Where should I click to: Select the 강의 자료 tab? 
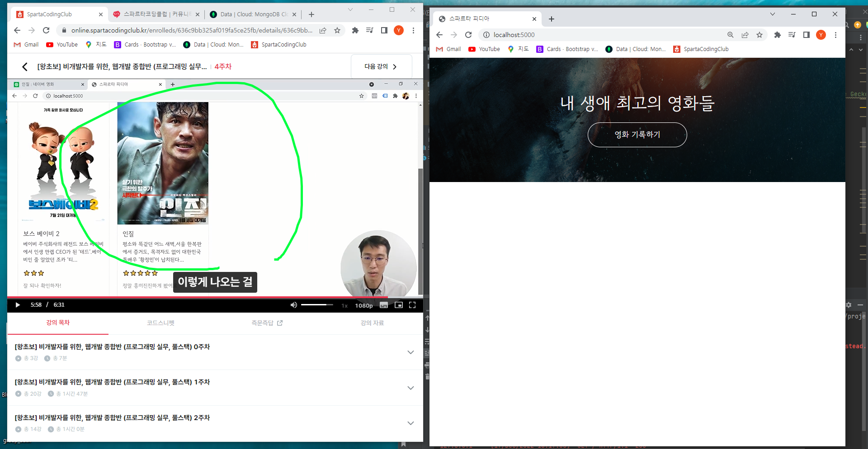click(x=372, y=323)
